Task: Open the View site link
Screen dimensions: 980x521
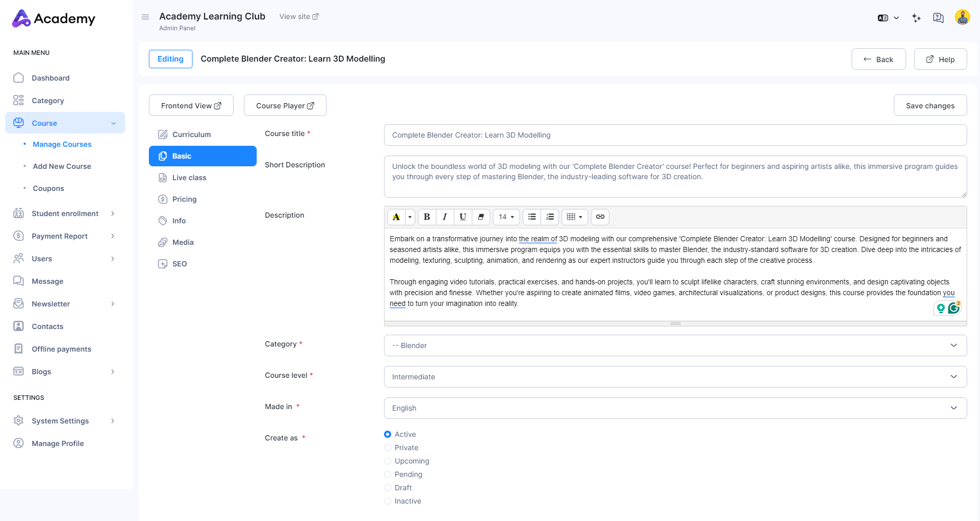Action: [x=299, y=16]
